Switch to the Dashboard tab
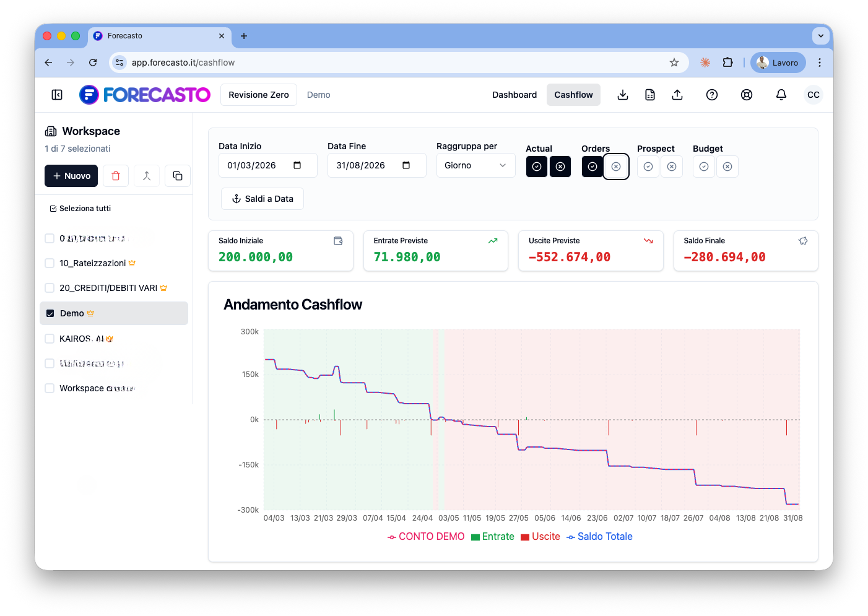Viewport: 868px width, 616px height. tap(514, 95)
